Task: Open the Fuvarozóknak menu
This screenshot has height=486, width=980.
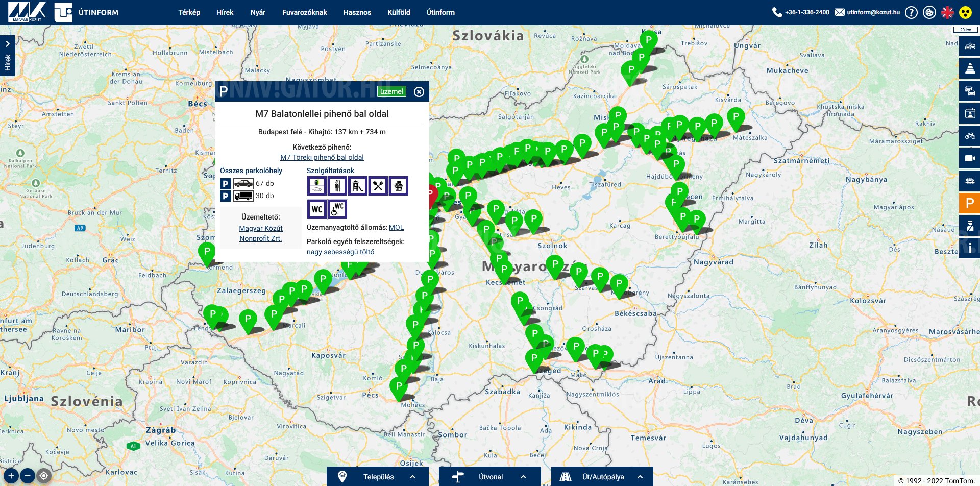Action: [304, 12]
